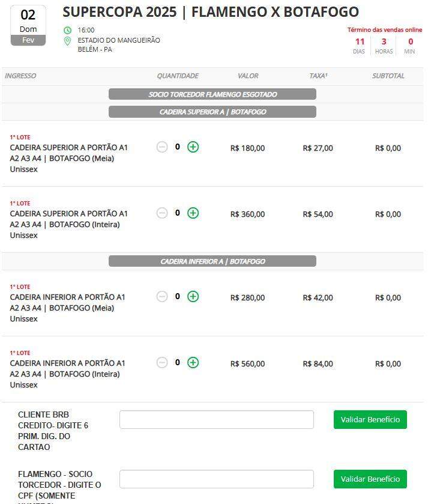Click the Supercopa 2025 event title
446x504 pixels.
(x=210, y=12)
